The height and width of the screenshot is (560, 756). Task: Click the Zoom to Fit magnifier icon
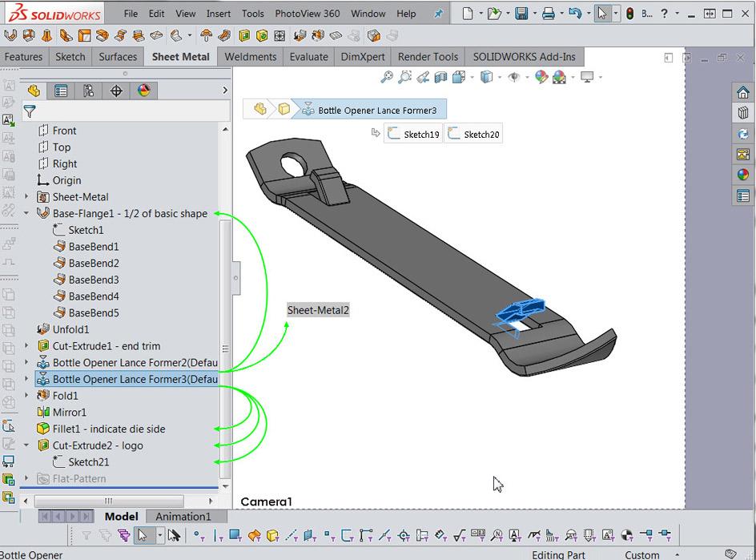pos(387,78)
